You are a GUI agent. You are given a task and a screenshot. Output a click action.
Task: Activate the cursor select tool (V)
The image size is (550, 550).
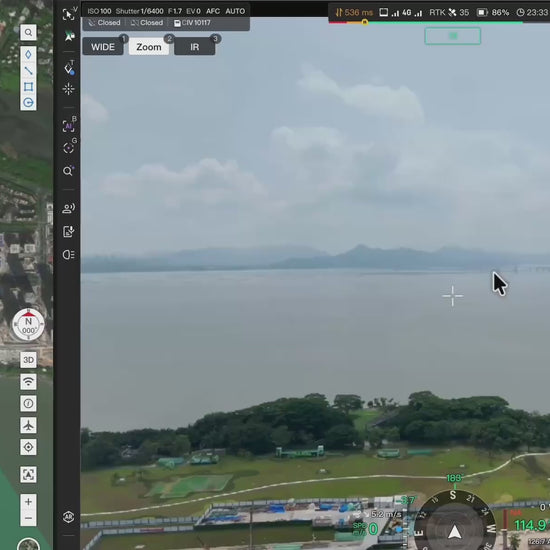click(x=69, y=14)
